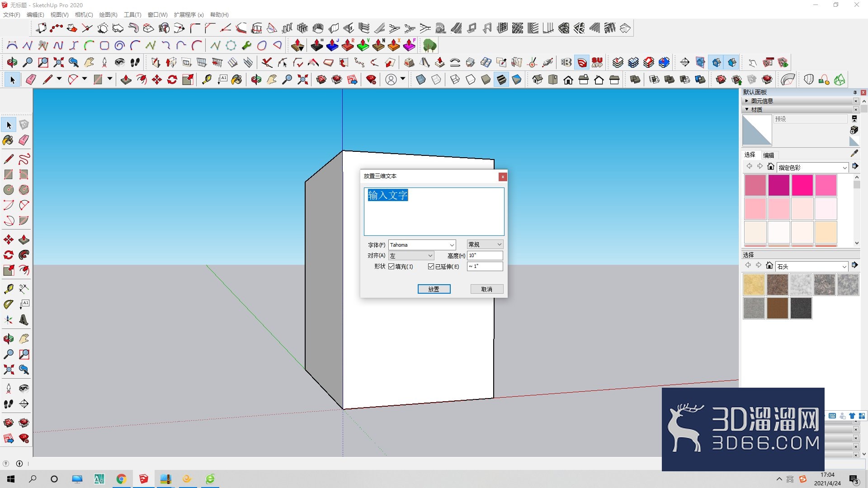This screenshot has height=488, width=868.
Task: Open Chrome from the taskbar
Action: 121,479
